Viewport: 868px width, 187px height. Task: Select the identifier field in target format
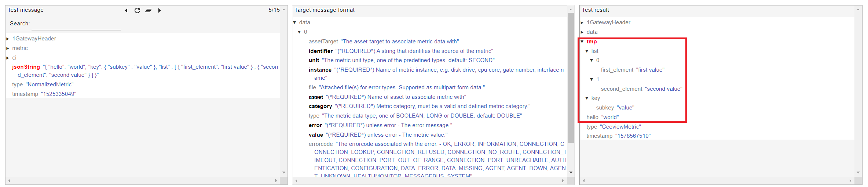point(321,51)
